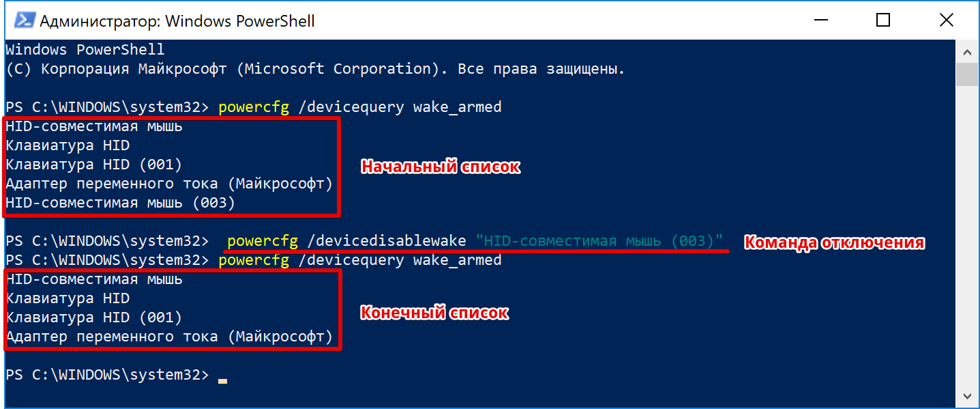
Task: Click the vertical scrollbar thumb
Action: pyautogui.click(x=966, y=74)
